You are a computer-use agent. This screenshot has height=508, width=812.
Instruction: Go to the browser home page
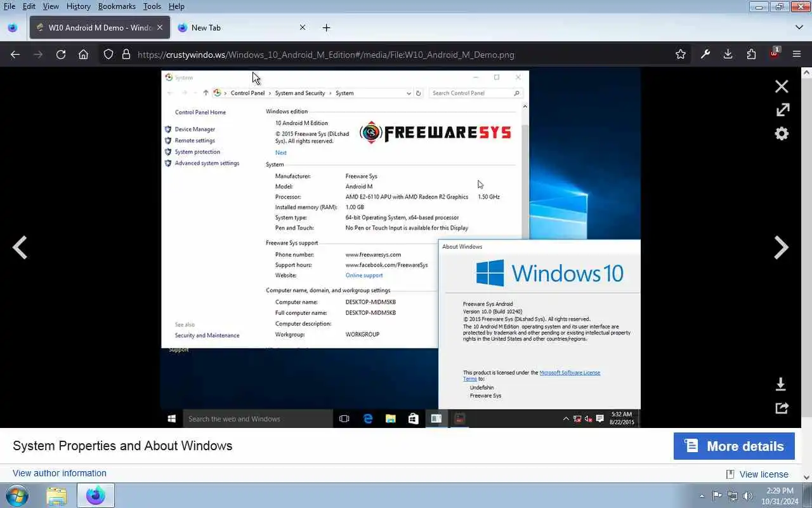coord(83,55)
